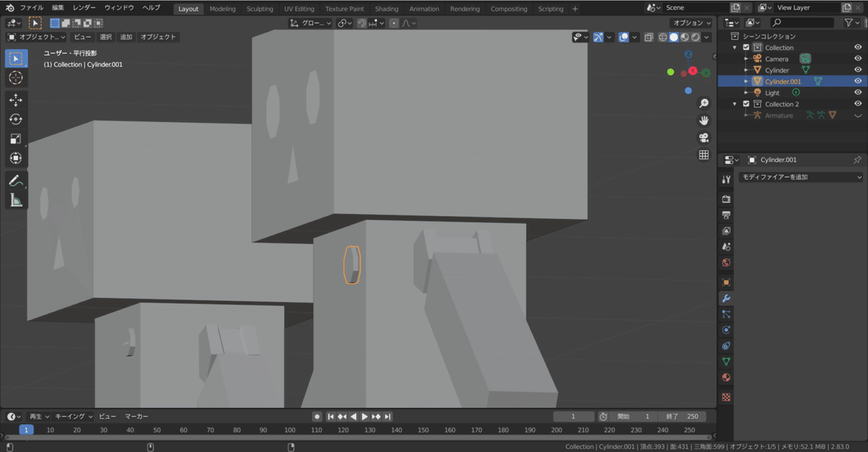Viewport: 868px width, 452px height.
Task: Open the Material properties tab
Action: [x=726, y=378]
